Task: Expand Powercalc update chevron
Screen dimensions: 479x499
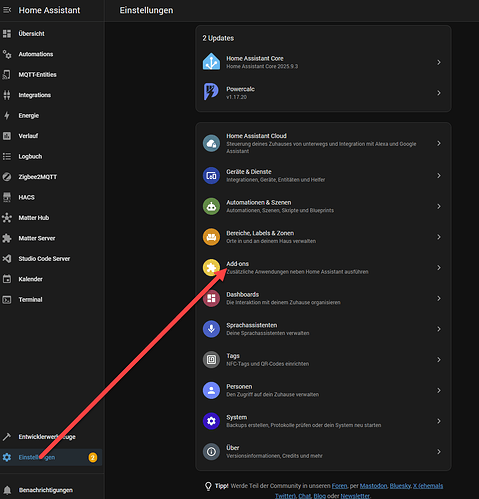Action: point(439,93)
